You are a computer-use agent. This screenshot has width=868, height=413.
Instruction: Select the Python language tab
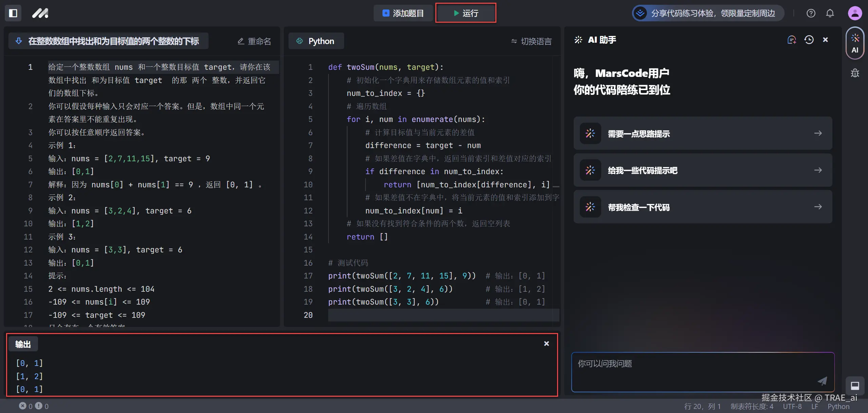click(x=316, y=41)
